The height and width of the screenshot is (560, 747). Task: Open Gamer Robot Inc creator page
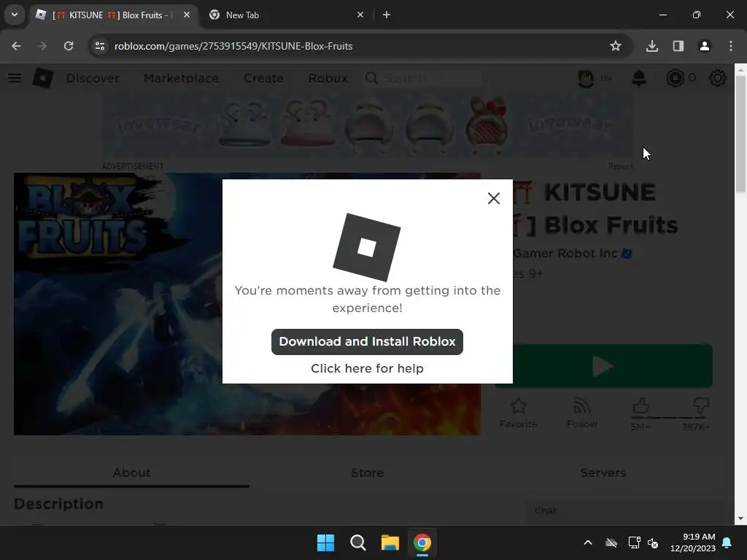pyautogui.click(x=565, y=253)
